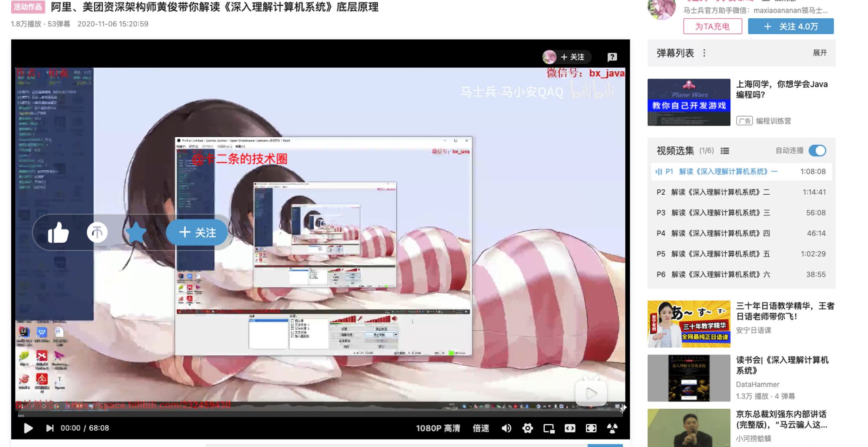Click the large play overlay icon in video

click(x=591, y=393)
